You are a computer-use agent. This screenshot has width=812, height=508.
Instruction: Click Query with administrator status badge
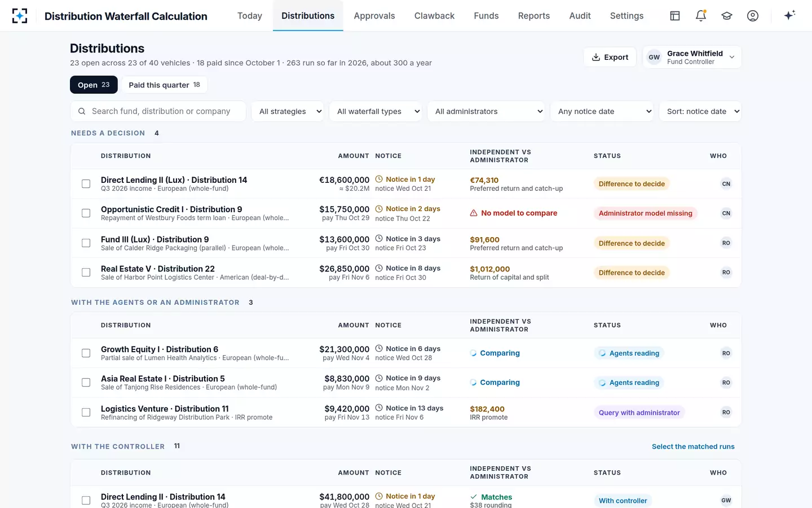tap(639, 413)
